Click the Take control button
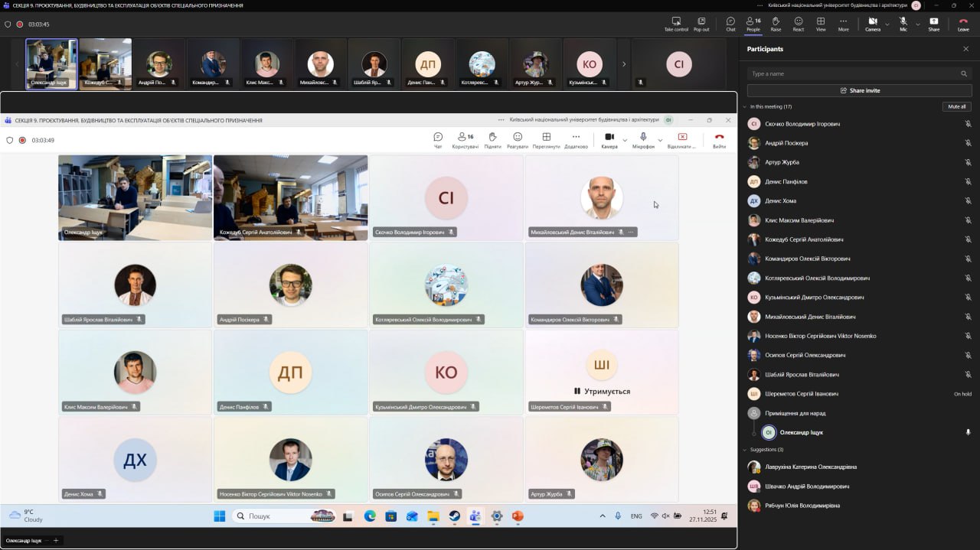This screenshot has width=980, height=550. [x=676, y=24]
